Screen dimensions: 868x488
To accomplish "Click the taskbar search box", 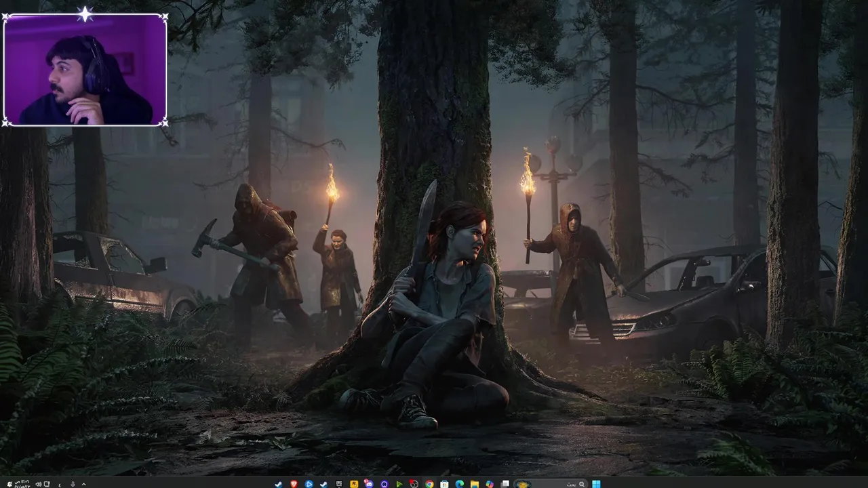I will 550,484.
